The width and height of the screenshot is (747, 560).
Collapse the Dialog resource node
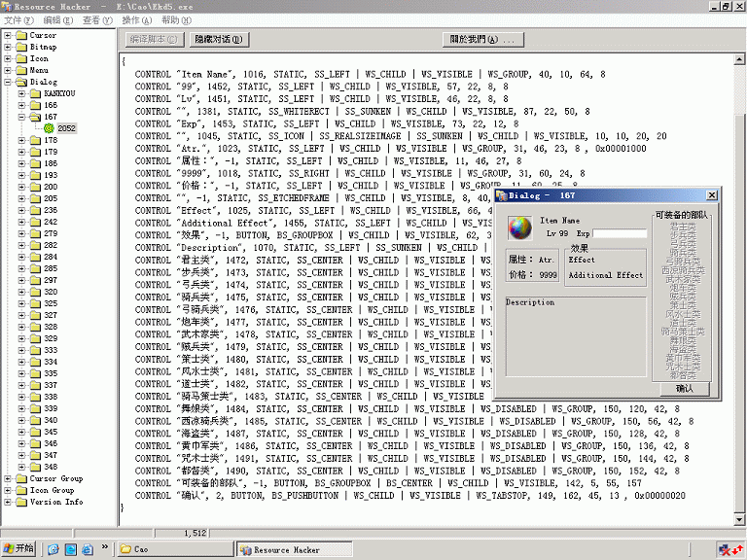pos(8,82)
